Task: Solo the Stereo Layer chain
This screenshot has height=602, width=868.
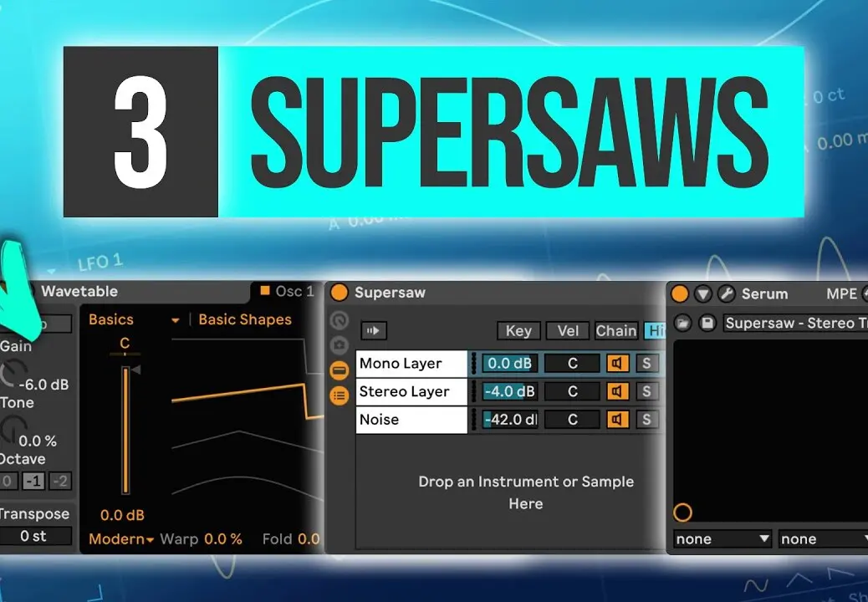Action: tap(646, 392)
